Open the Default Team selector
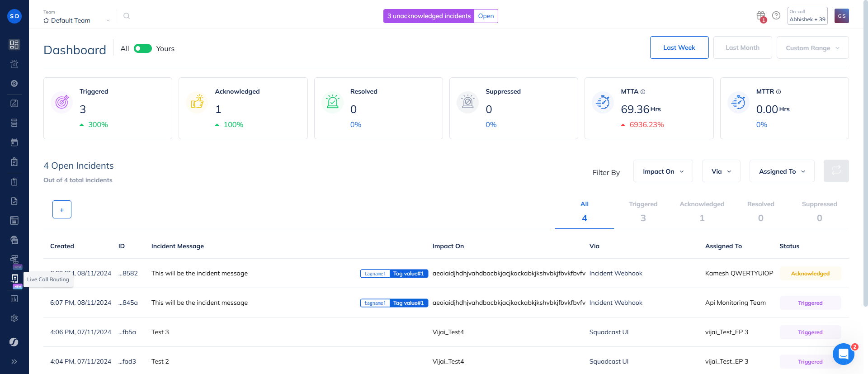Screen dimensions: 868x374 [77, 20]
